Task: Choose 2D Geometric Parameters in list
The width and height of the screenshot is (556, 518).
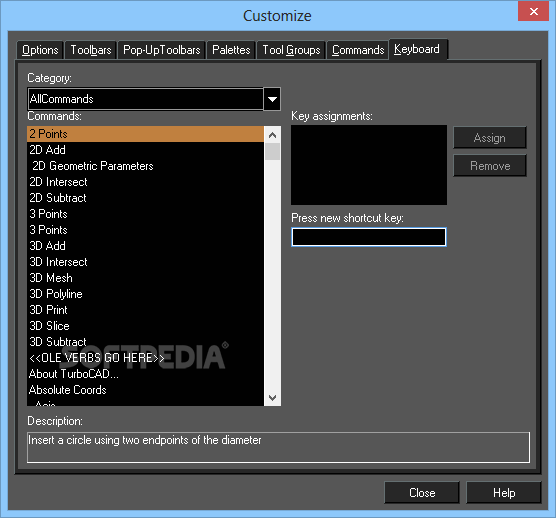Action: 145,166
